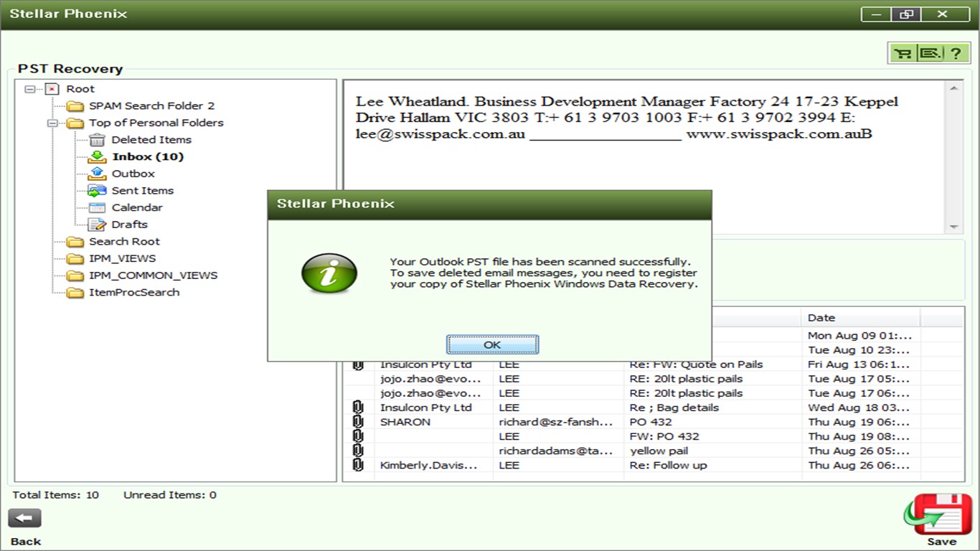980x551 pixels.
Task: Click 'richard@sz-fansh...' recipient cell
Action: (556, 422)
